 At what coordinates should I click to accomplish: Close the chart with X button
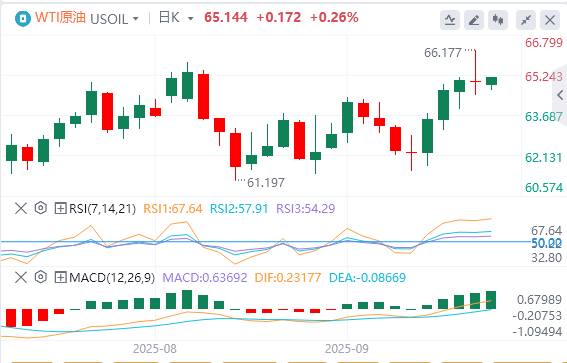pyautogui.click(x=550, y=20)
